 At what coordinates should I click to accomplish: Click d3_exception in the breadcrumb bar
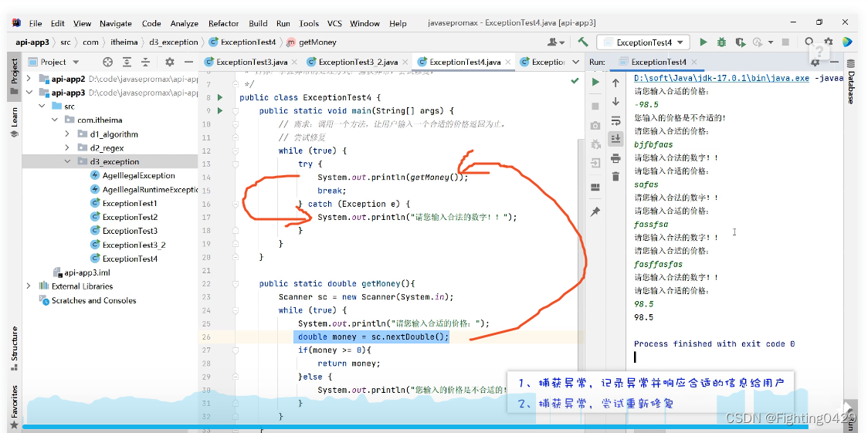(x=175, y=42)
